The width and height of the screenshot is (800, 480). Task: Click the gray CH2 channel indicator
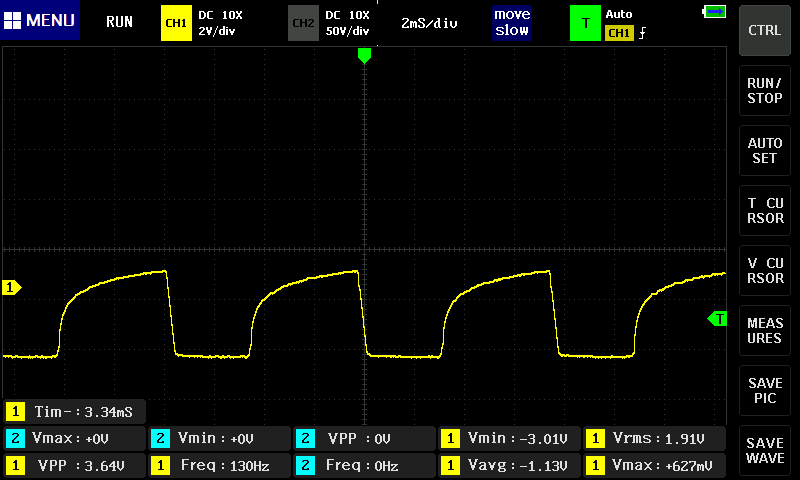302,22
